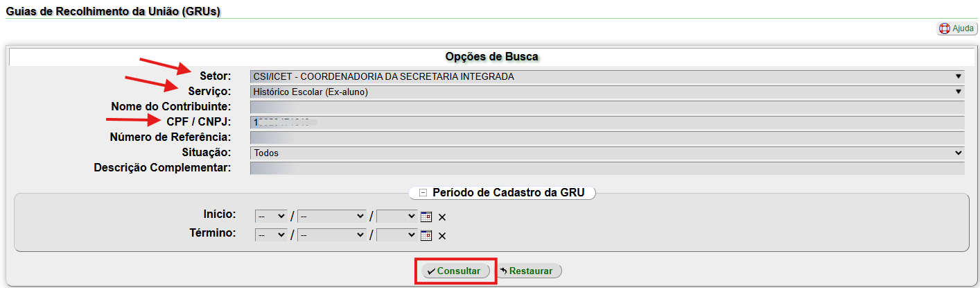Select the Início month dropdown
The image size is (980, 288).
coord(332,217)
